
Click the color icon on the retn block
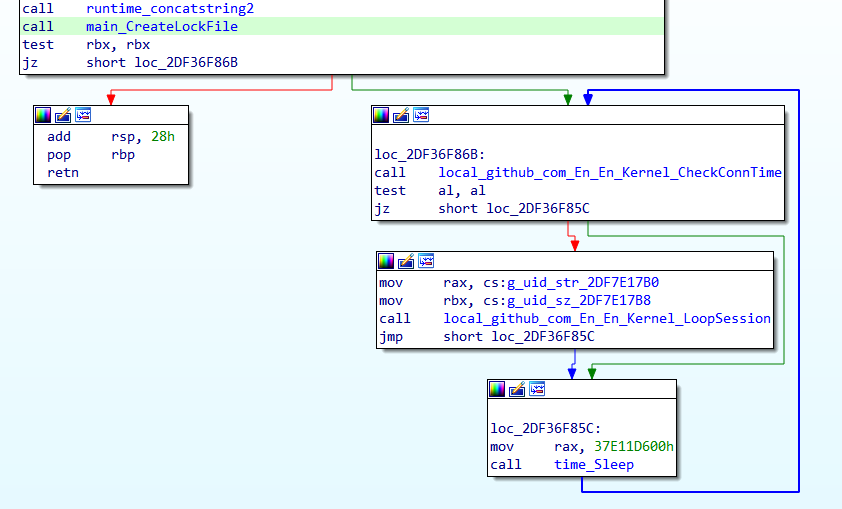pyautogui.click(x=42, y=115)
